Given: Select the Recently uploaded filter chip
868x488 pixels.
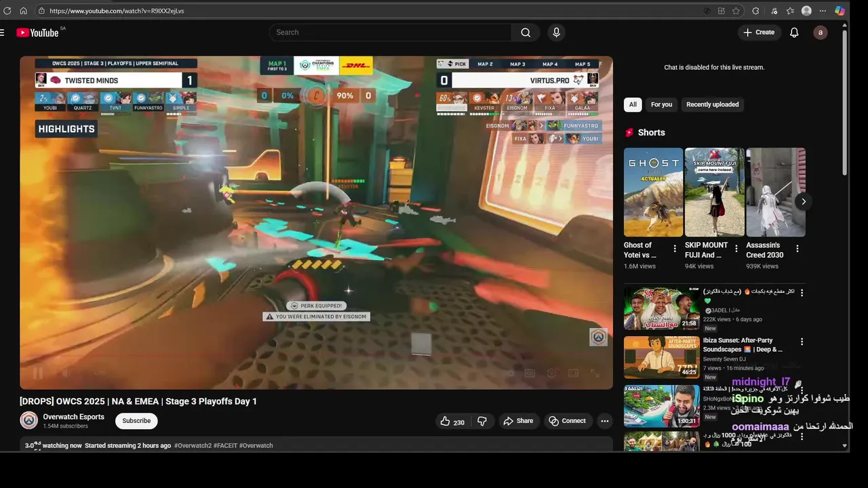Looking at the screenshot, I should 712,104.
